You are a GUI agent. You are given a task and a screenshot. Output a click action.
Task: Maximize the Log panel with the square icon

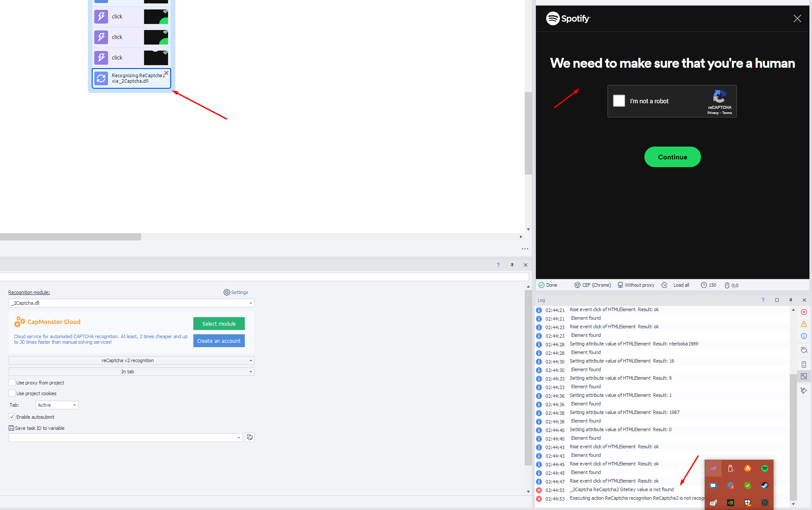(x=777, y=300)
